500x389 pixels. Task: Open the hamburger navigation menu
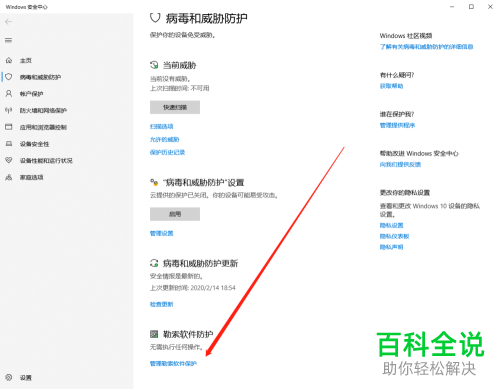coord(8,40)
